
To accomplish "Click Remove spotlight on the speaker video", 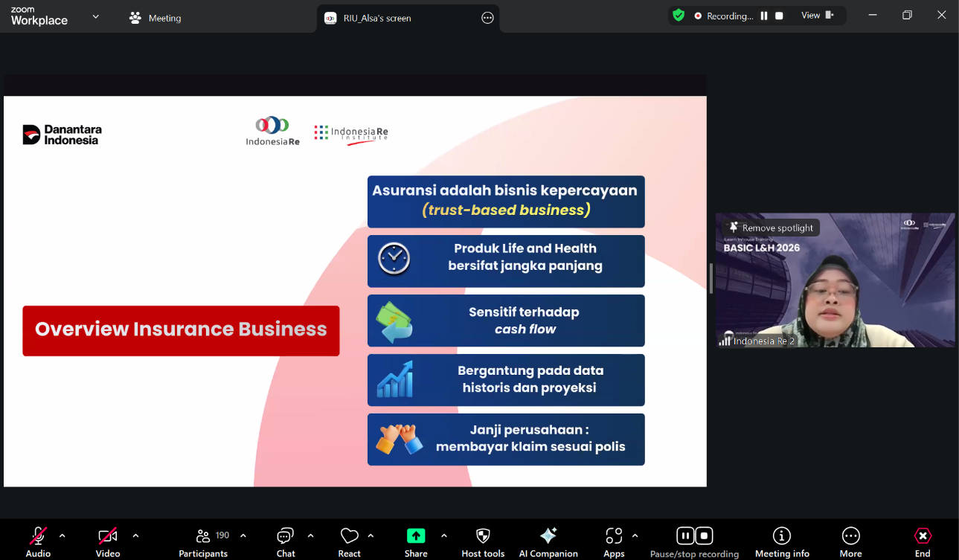I will (x=772, y=228).
